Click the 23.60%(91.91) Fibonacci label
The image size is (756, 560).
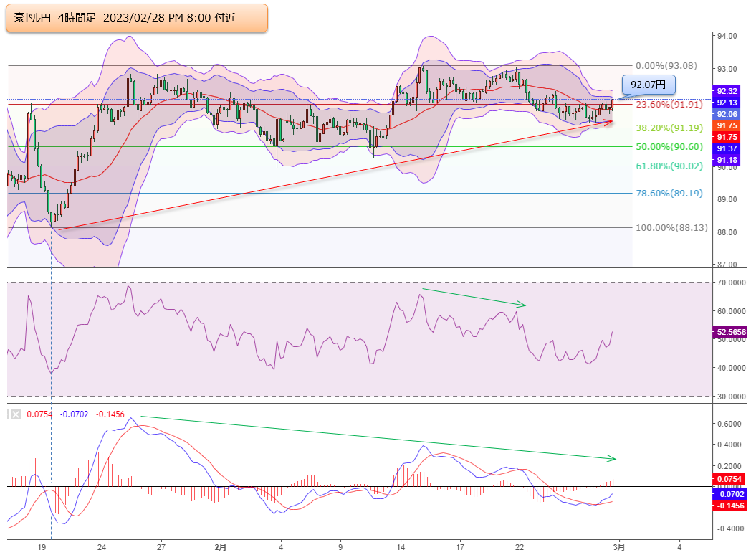point(669,104)
